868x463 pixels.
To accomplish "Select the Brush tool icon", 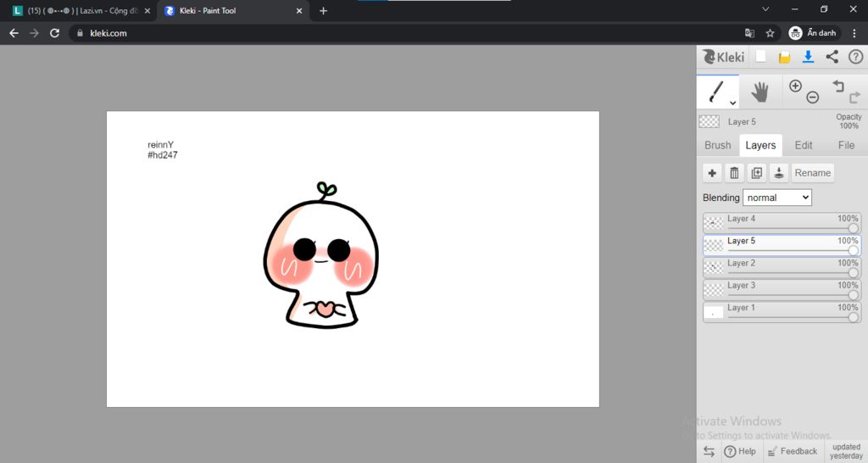I will [x=716, y=92].
